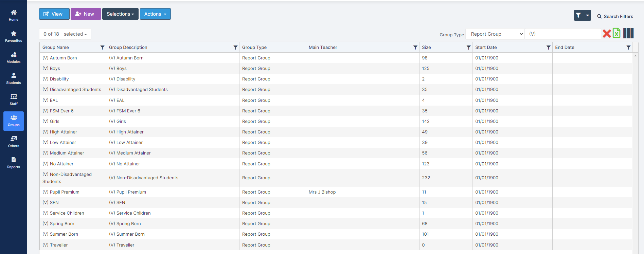This screenshot has width=644, height=254.
Task: Open the Home sidebar item
Action: point(14,16)
